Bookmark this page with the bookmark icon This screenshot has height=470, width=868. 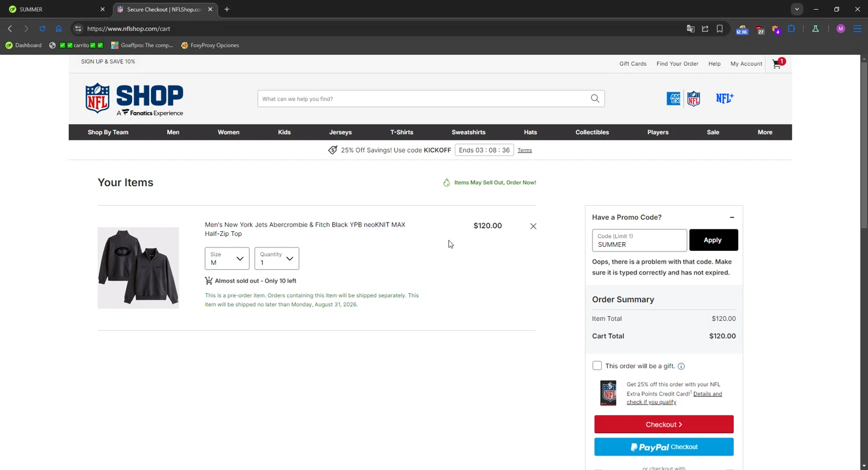click(720, 28)
